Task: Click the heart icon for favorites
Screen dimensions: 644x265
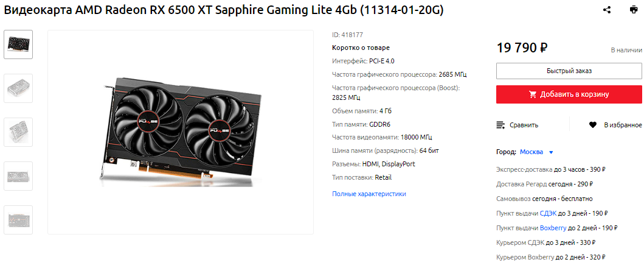Action: click(593, 125)
